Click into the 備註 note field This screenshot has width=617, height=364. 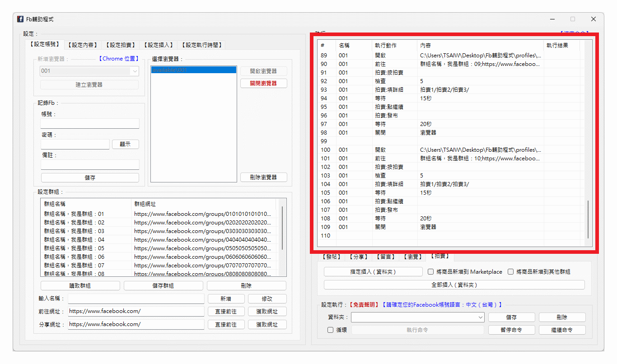(90, 164)
